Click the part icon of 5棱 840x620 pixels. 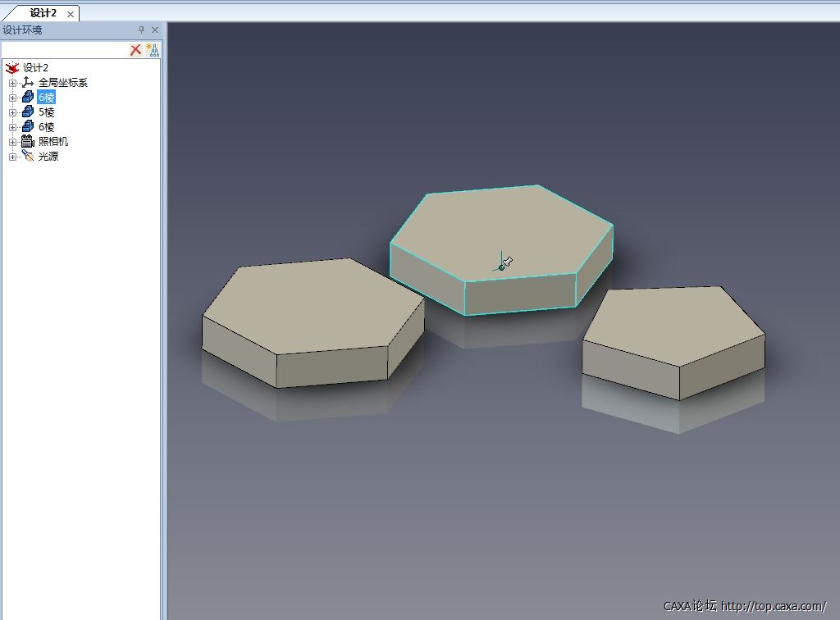pos(28,112)
